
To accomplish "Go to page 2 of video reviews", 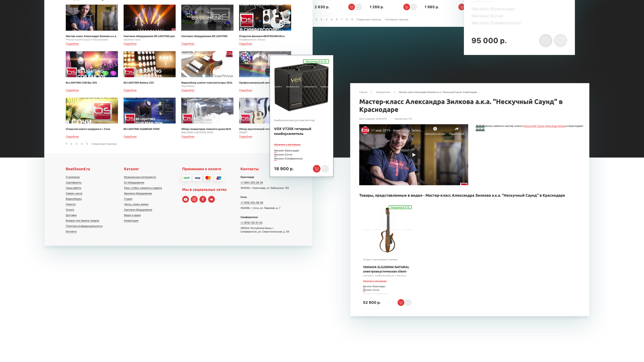I will 71,144.
